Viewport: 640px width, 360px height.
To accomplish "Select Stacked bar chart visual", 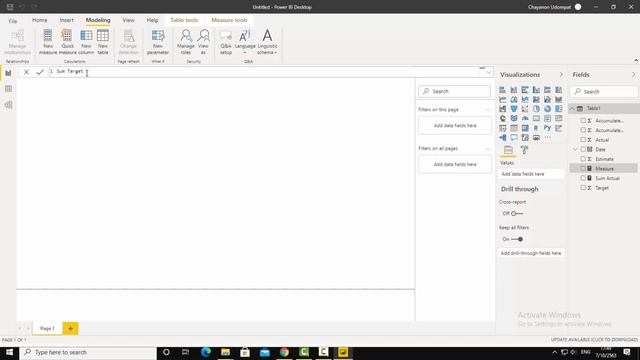I will tap(502, 90).
